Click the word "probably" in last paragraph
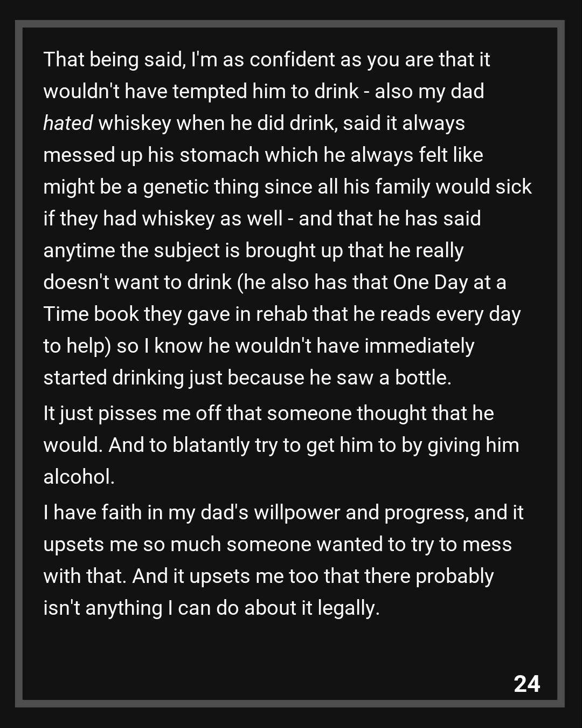The image size is (582, 728). tap(454, 576)
